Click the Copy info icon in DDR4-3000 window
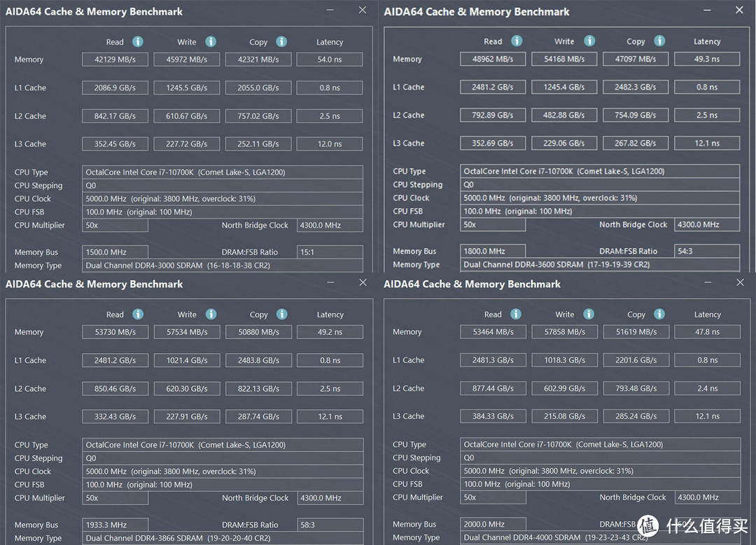 pos(281,42)
